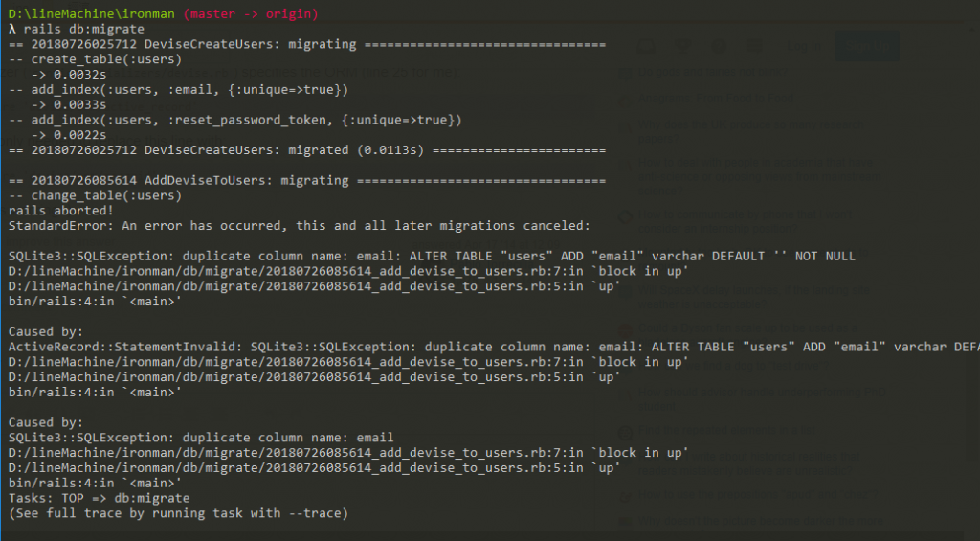Open the faded inbox icon in the header

648,46
